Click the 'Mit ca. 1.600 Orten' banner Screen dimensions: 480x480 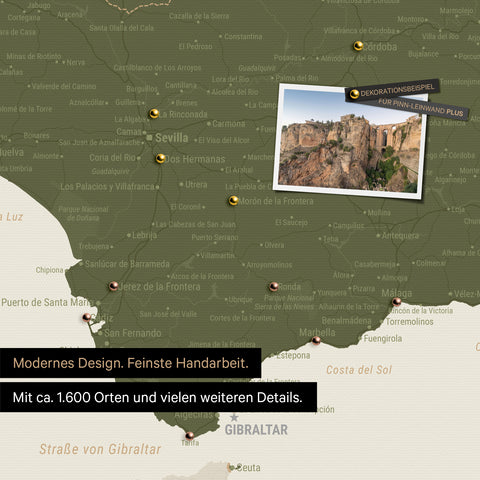(x=158, y=397)
